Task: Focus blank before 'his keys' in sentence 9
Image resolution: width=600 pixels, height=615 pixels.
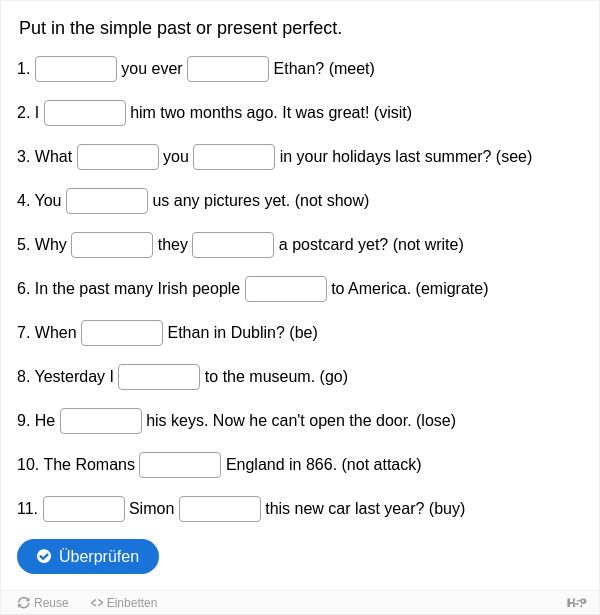Action: click(x=101, y=420)
